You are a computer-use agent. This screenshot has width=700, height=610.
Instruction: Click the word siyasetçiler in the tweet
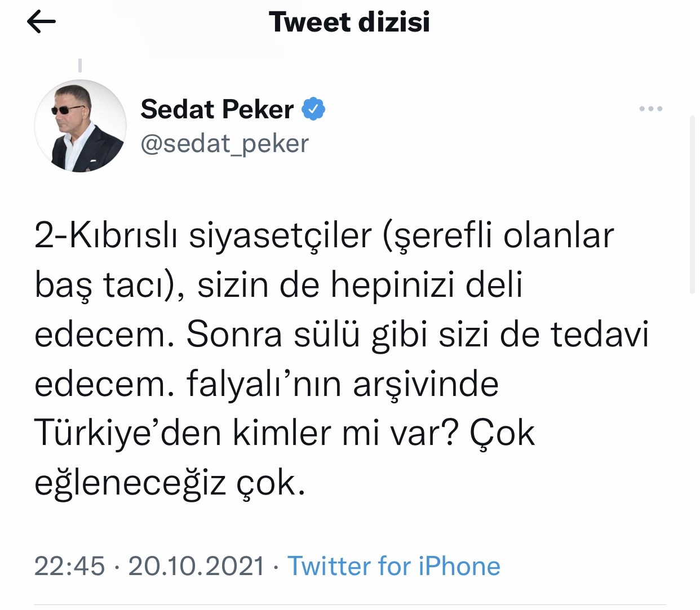(280, 235)
